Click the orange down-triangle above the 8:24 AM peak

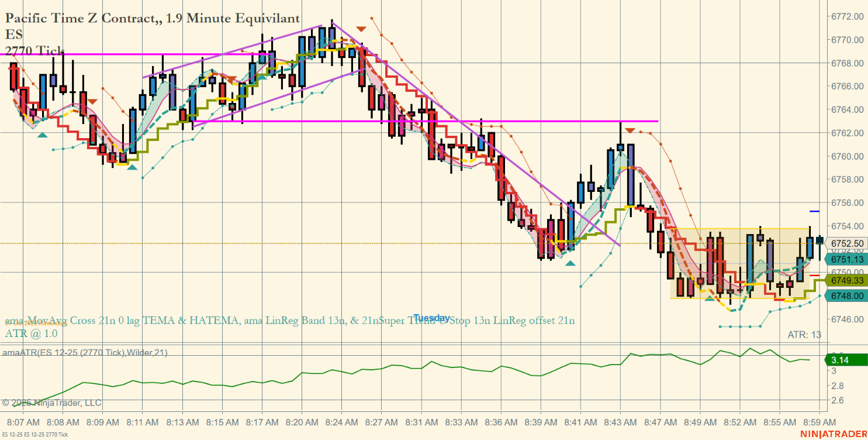(x=361, y=29)
